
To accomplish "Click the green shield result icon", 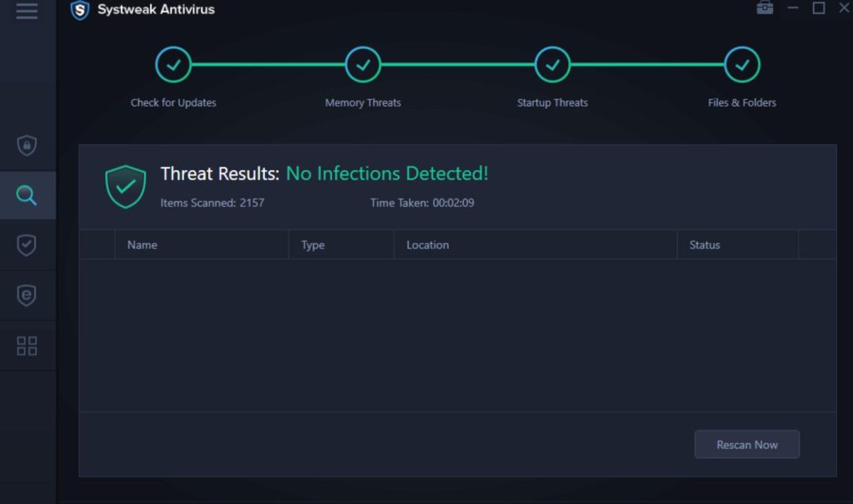I will tap(126, 187).
